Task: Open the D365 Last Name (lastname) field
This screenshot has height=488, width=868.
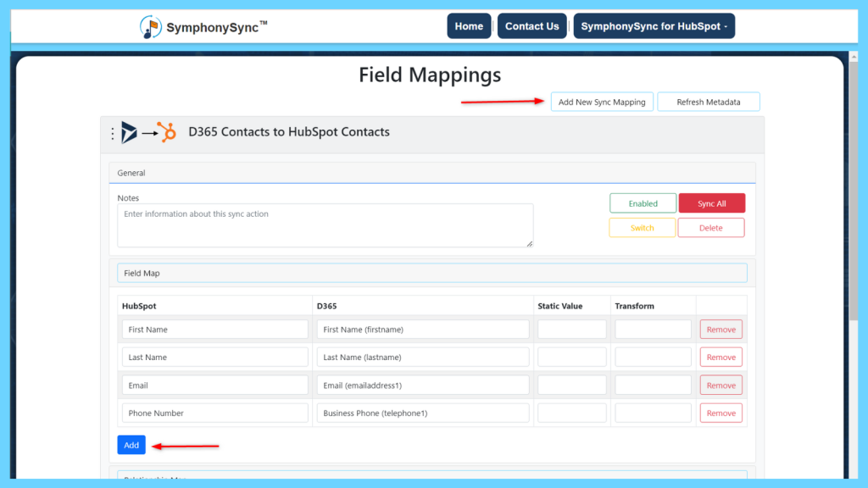Action: [x=423, y=357]
